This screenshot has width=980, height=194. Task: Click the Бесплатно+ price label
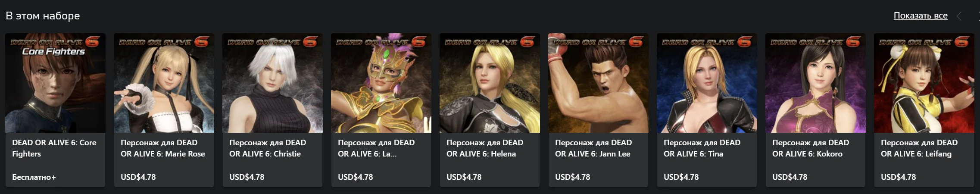point(34,177)
